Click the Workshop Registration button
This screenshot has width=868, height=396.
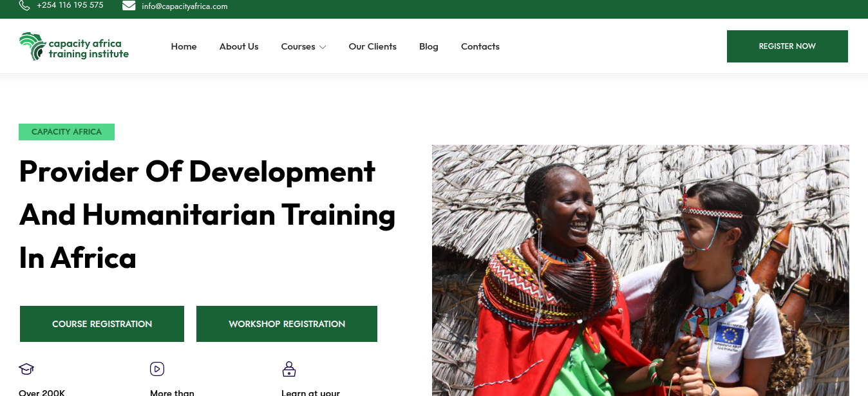(x=287, y=324)
